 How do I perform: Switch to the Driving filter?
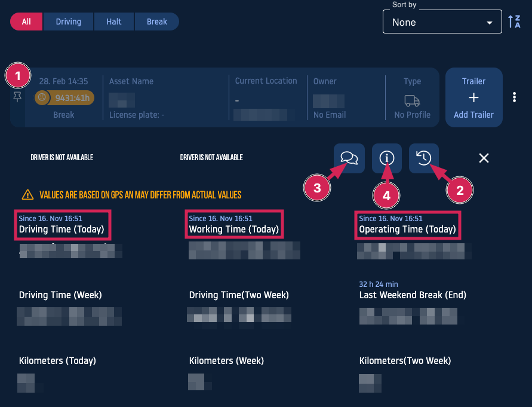click(x=69, y=22)
